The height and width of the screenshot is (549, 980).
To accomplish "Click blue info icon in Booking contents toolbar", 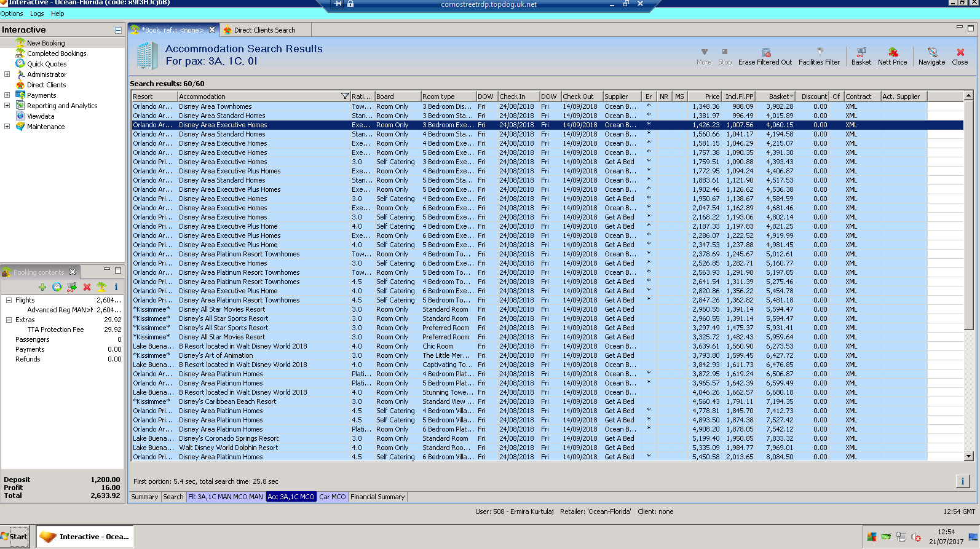I will [x=116, y=287].
